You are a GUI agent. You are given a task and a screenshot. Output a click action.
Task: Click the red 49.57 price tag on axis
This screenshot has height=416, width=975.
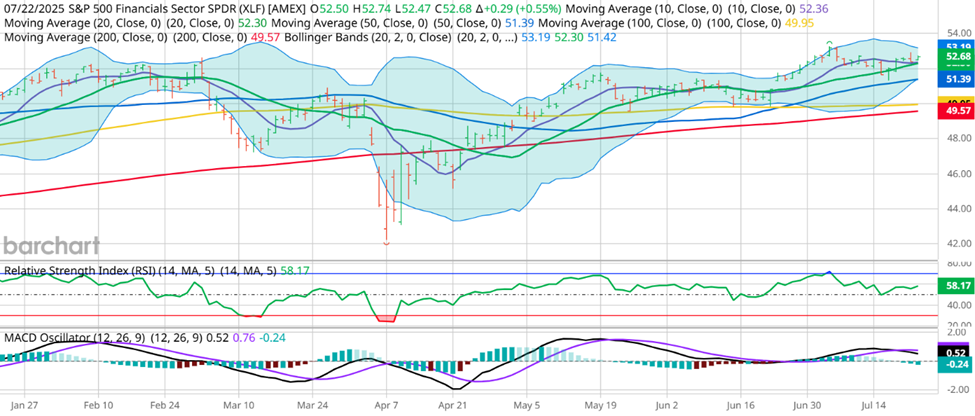[954, 111]
